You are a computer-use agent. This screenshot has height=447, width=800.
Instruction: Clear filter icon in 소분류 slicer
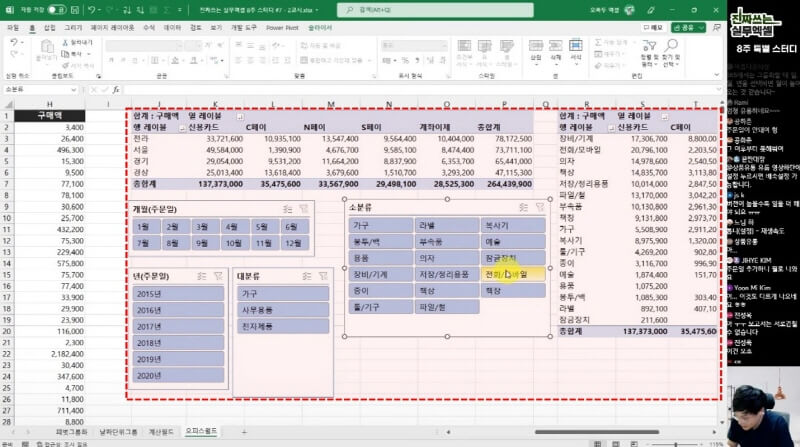pyautogui.click(x=540, y=207)
